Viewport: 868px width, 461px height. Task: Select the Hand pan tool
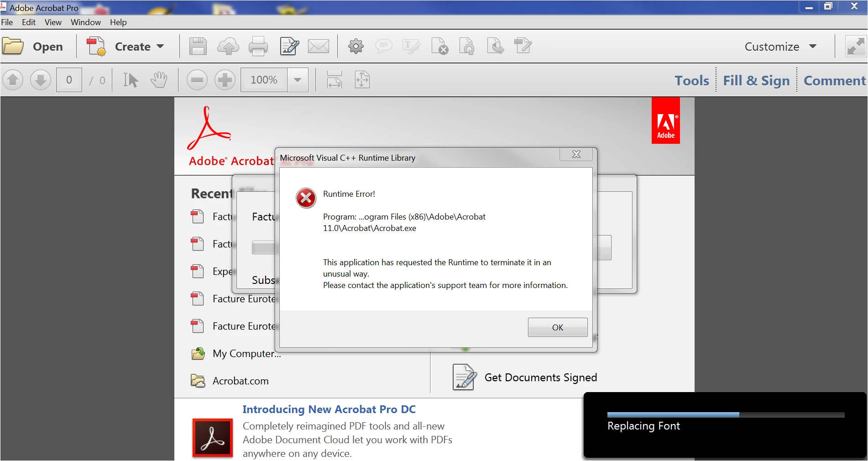coord(159,80)
